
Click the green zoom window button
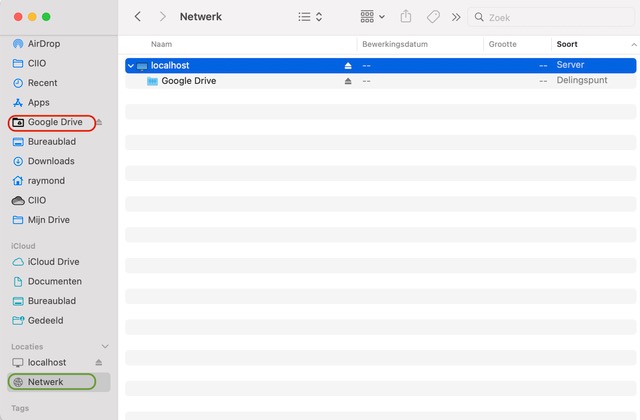46,17
